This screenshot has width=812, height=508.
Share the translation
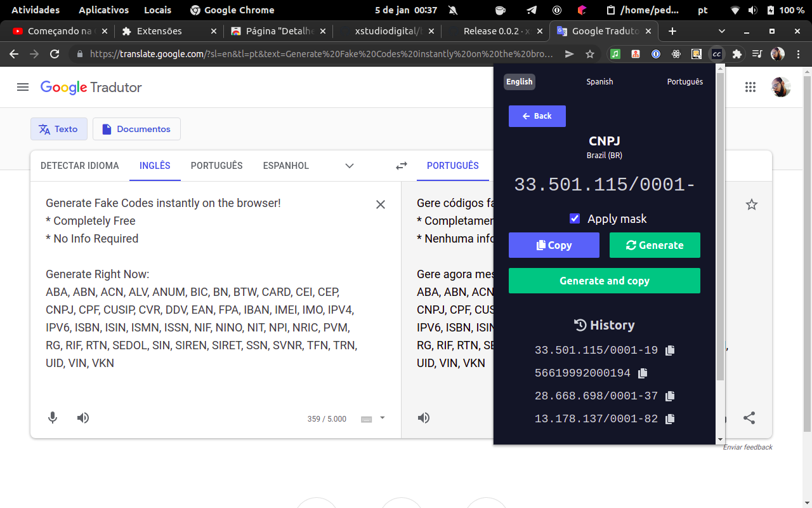(749, 418)
